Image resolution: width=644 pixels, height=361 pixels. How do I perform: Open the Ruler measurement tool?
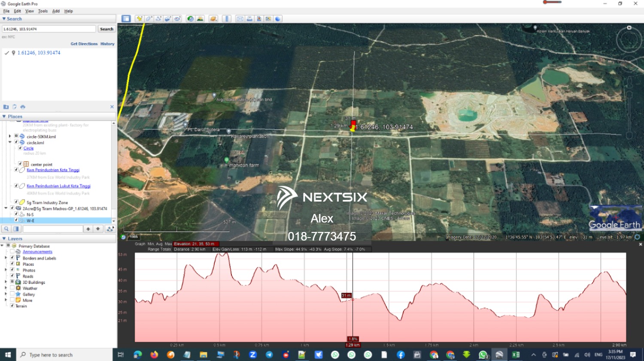point(227,19)
